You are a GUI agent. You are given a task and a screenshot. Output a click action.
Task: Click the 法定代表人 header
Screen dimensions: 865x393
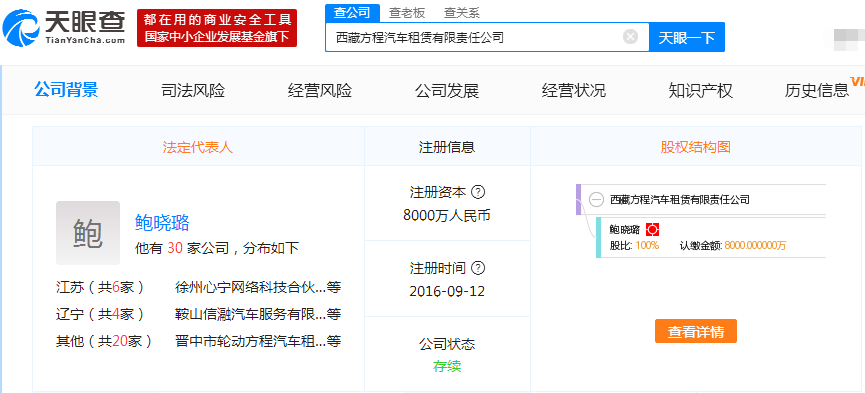(197, 147)
